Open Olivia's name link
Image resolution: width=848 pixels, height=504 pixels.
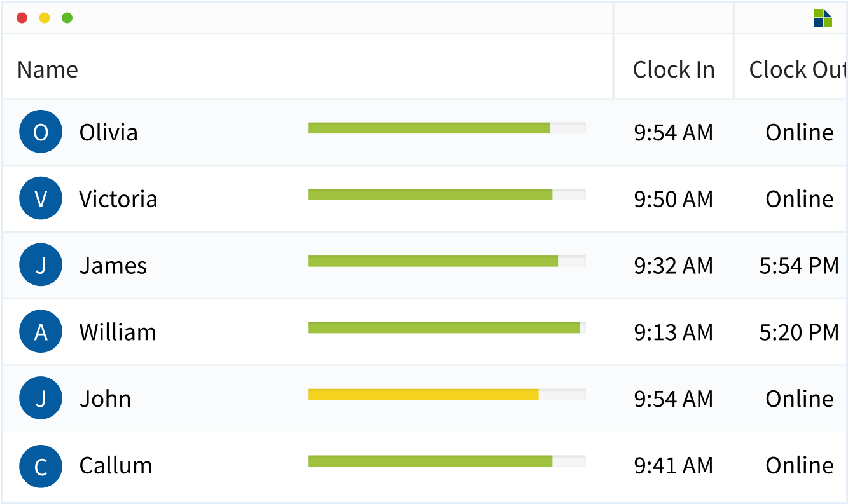point(108,132)
